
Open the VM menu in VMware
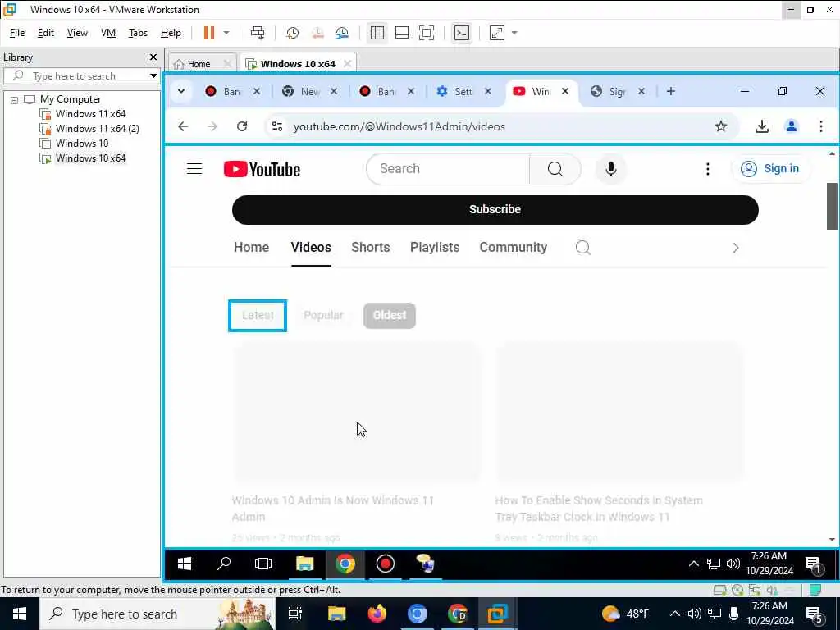pyautogui.click(x=108, y=33)
